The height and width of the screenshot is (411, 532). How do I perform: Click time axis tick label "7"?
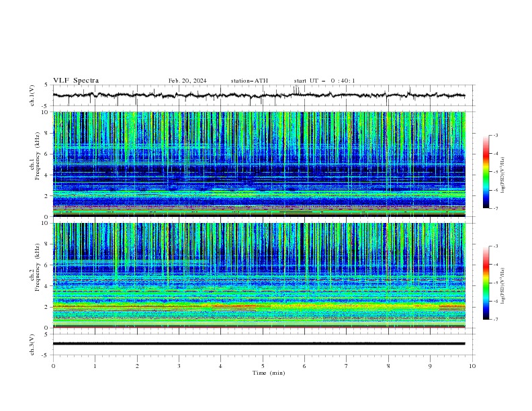pos(347,366)
